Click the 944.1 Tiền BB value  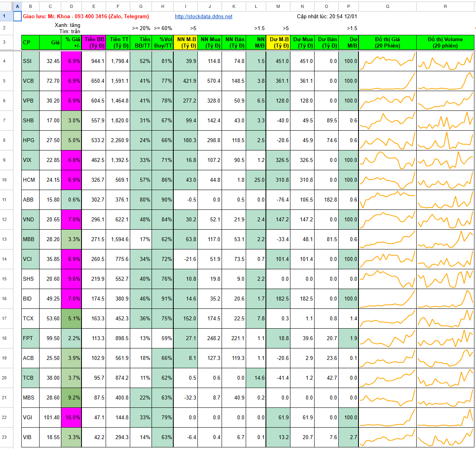click(94, 61)
